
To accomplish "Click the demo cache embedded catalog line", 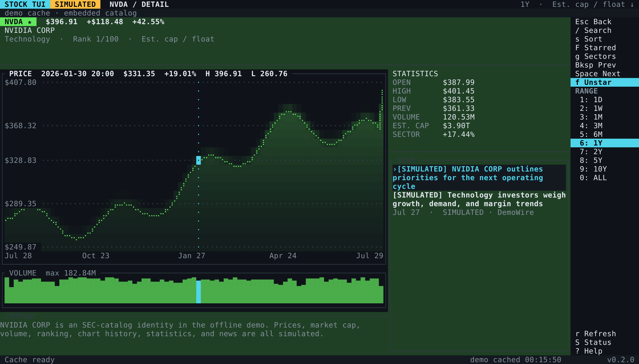I will (71, 13).
